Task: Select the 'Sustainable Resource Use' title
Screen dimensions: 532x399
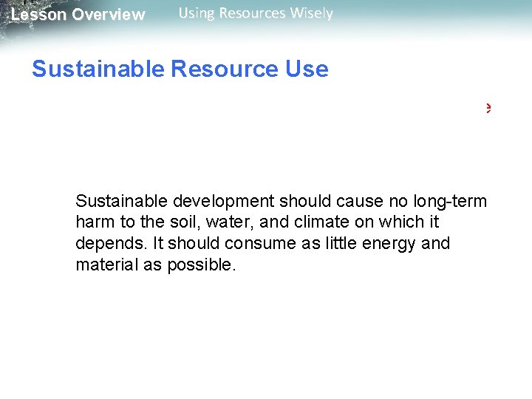Action: [x=180, y=69]
